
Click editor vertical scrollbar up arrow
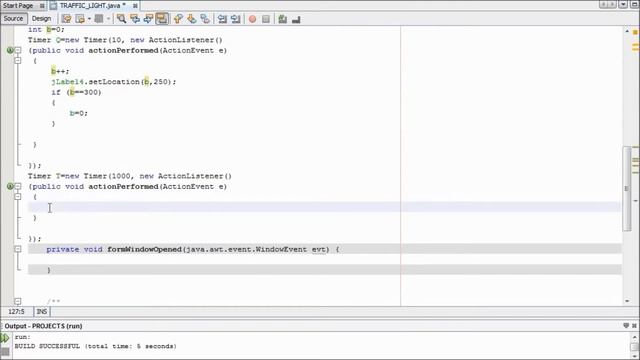click(x=627, y=31)
